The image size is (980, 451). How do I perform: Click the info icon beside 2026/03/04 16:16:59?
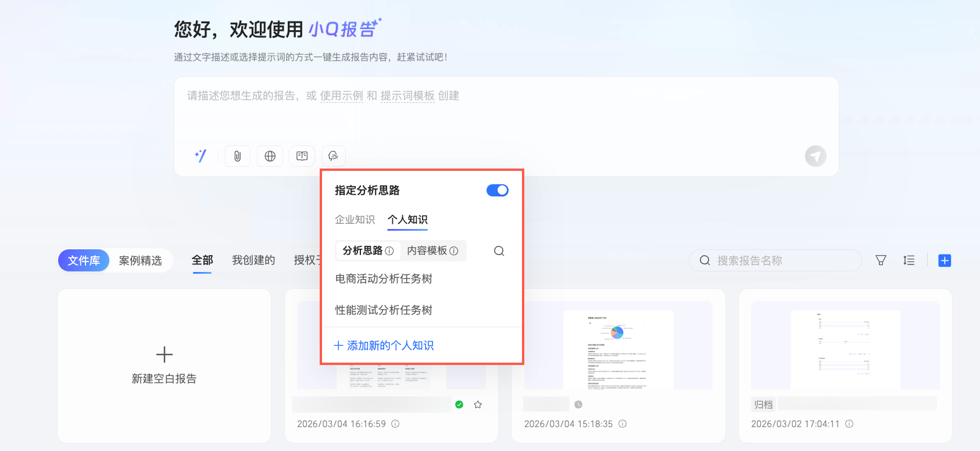[395, 424]
